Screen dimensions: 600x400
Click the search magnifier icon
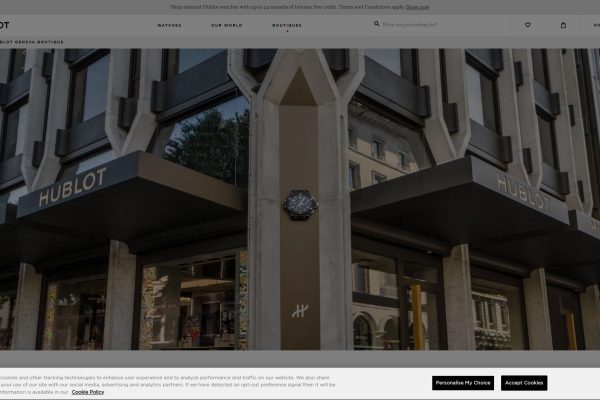point(377,24)
